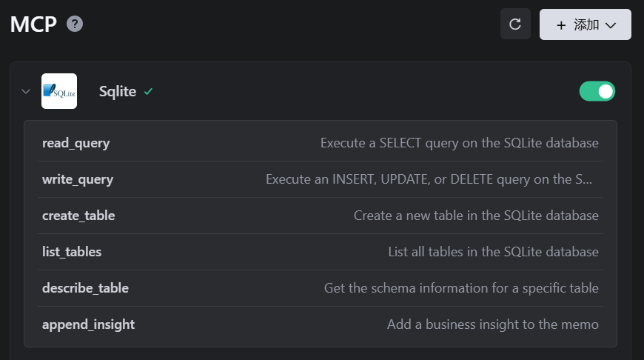Click 'Get the schema information' description

461,288
